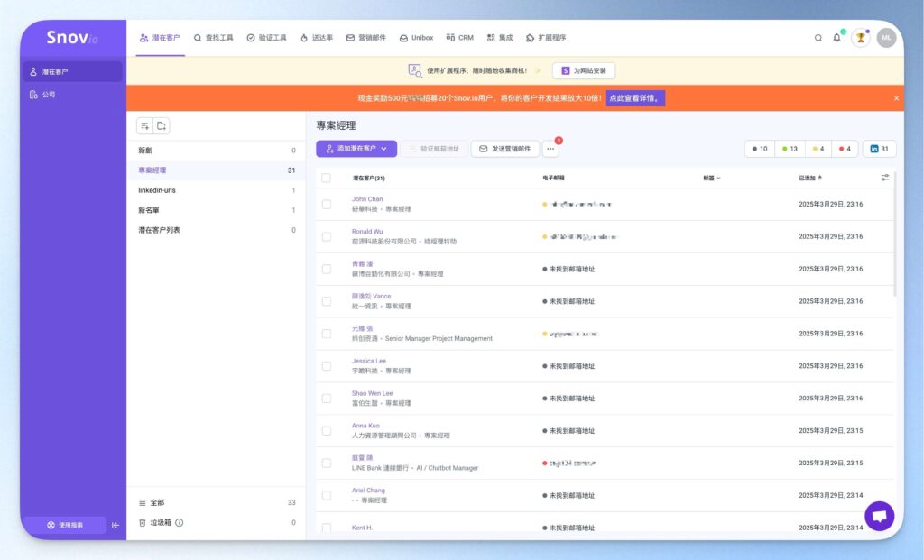Tick checkbox for Shao Wen Lee

pyautogui.click(x=327, y=399)
